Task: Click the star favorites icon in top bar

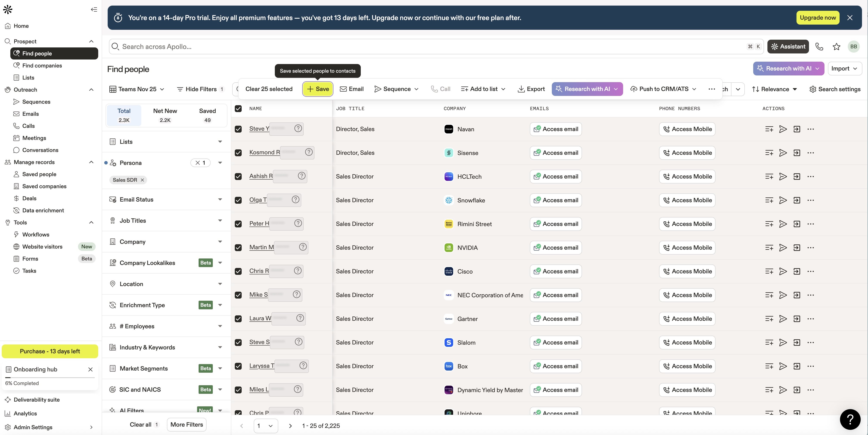Action: point(836,47)
